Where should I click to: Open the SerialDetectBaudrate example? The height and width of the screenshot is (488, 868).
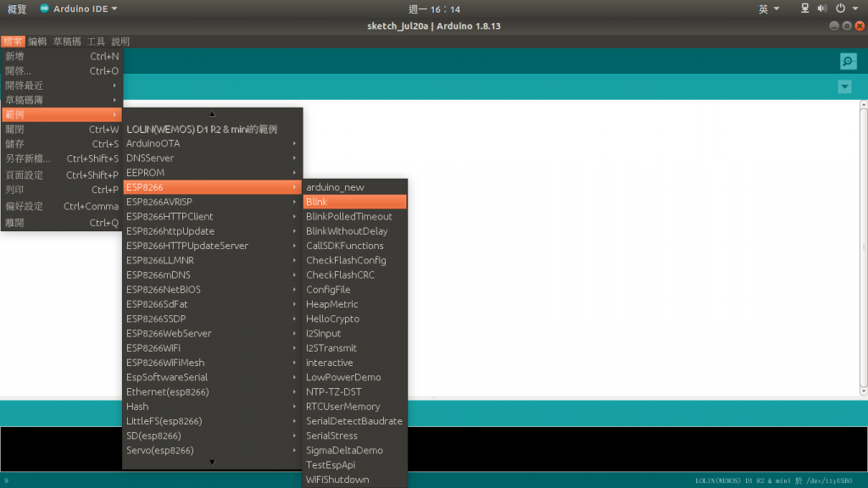point(355,421)
